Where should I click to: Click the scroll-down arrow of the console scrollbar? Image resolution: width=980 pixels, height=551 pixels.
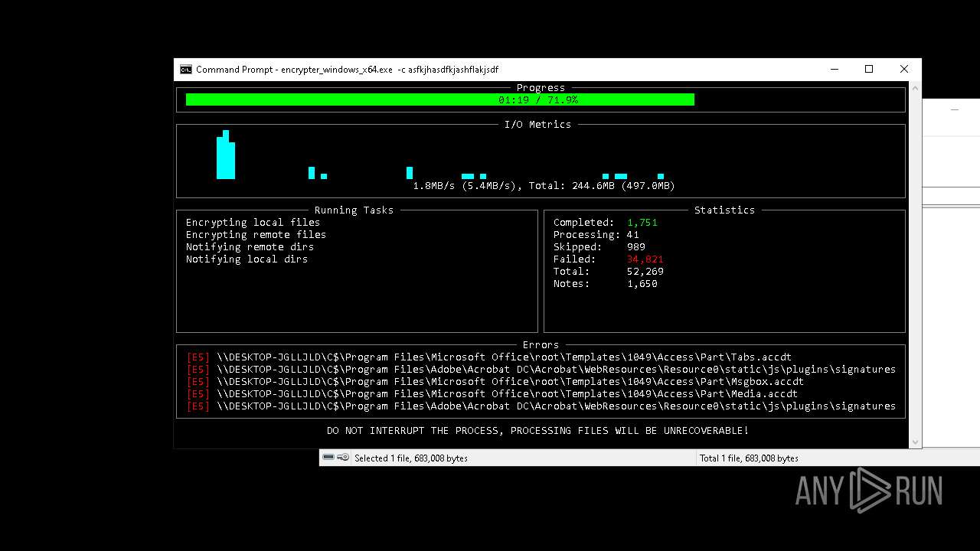point(915,442)
